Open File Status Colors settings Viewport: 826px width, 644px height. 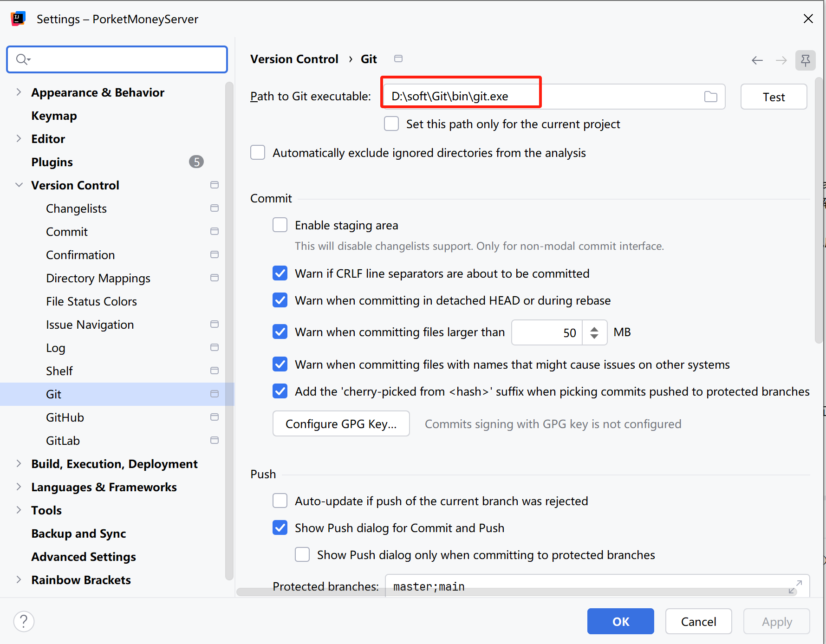click(x=91, y=301)
